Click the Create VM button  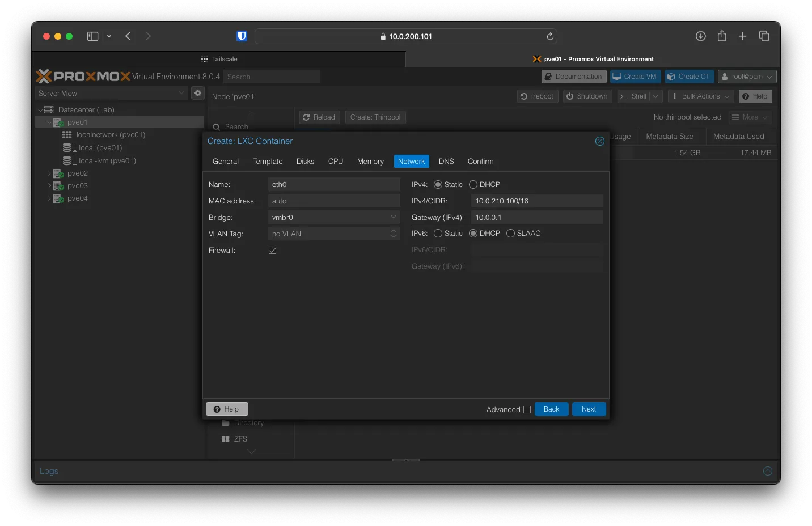[x=635, y=77]
